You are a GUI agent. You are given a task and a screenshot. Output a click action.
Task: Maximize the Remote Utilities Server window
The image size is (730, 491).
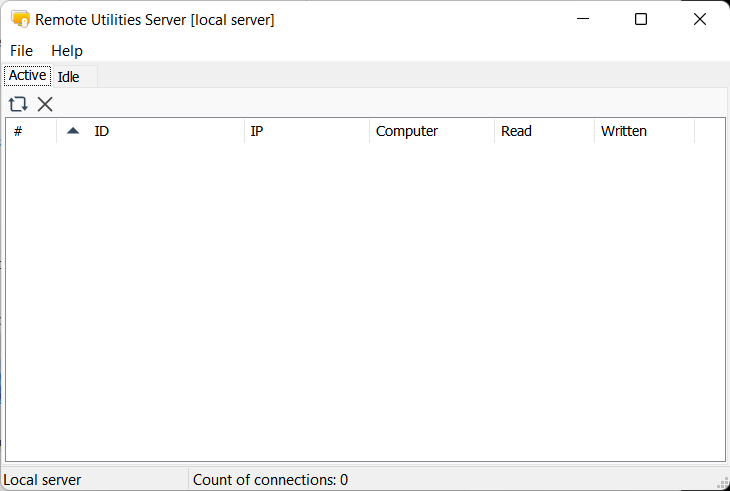coord(641,19)
